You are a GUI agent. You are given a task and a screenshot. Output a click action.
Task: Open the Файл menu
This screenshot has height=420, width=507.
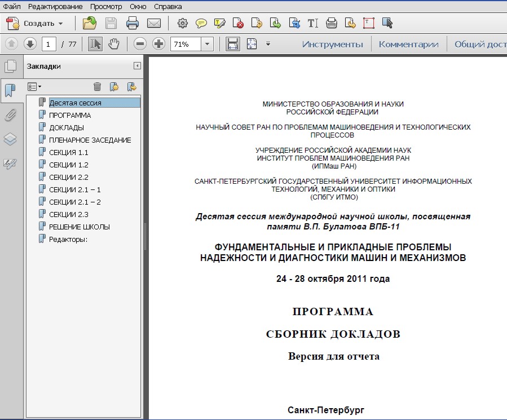[12, 6]
